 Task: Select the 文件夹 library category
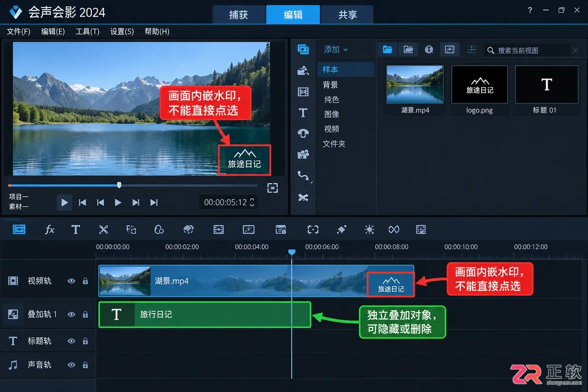click(x=334, y=143)
